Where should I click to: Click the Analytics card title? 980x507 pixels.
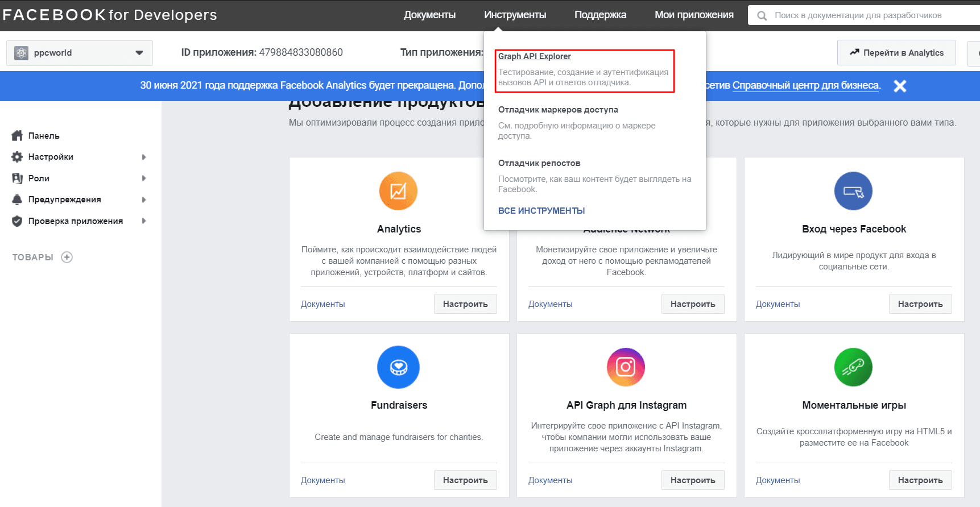pyautogui.click(x=399, y=229)
